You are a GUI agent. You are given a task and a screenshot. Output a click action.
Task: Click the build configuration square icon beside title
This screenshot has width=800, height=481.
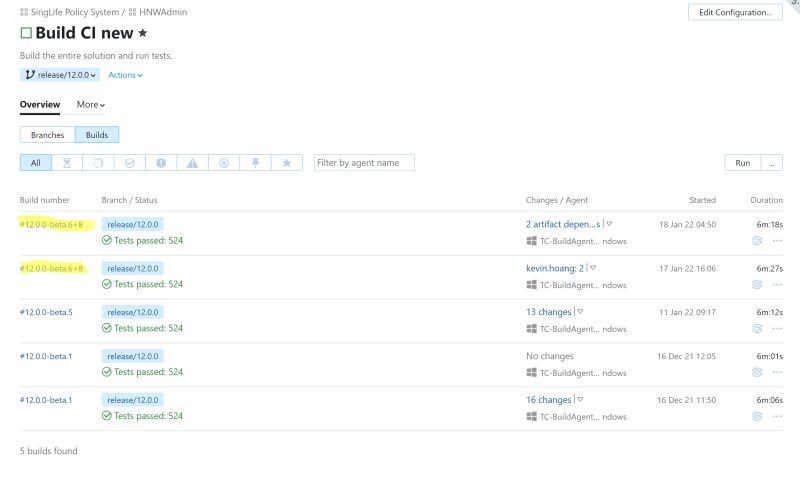coord(26,33)
